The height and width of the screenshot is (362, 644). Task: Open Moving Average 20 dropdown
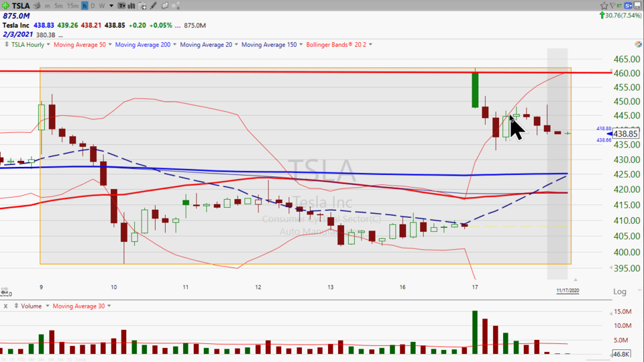(x=236, y=44)
